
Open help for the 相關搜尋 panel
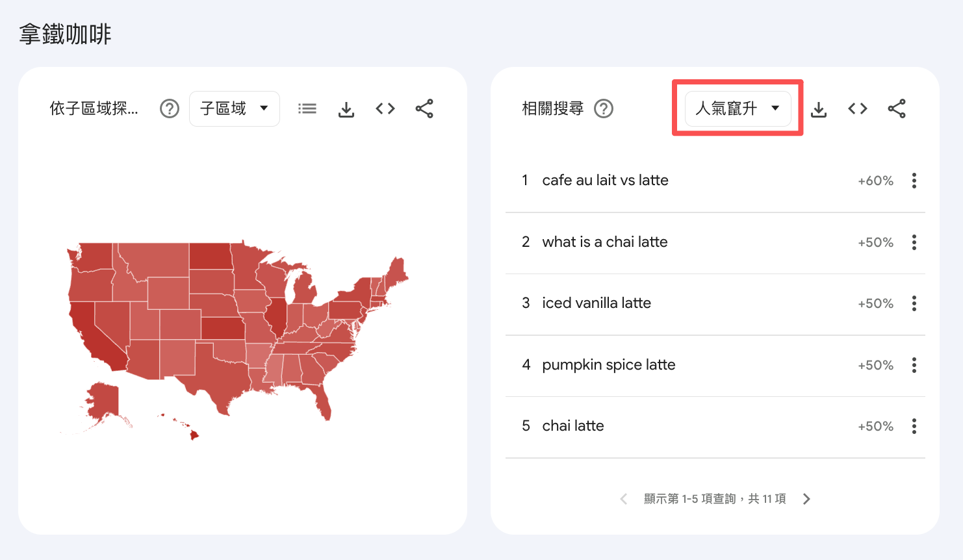tap(604, 108)
